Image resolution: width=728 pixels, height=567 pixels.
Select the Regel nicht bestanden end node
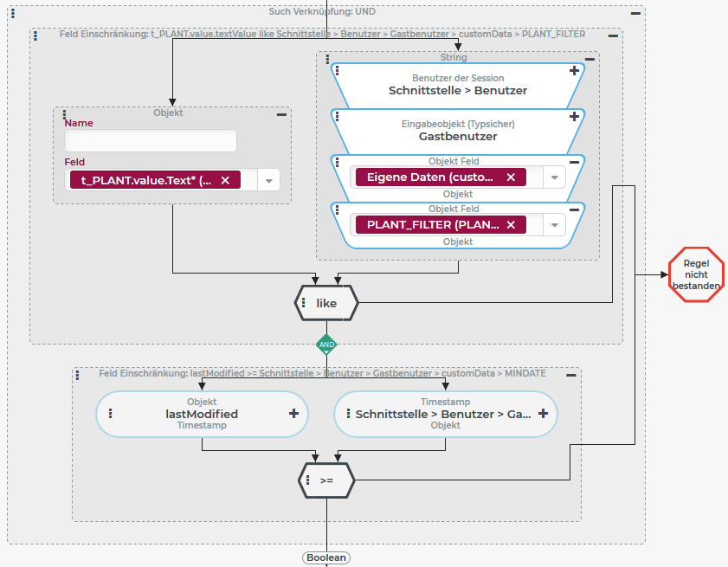pyautogui.click(x=696, y=274)
